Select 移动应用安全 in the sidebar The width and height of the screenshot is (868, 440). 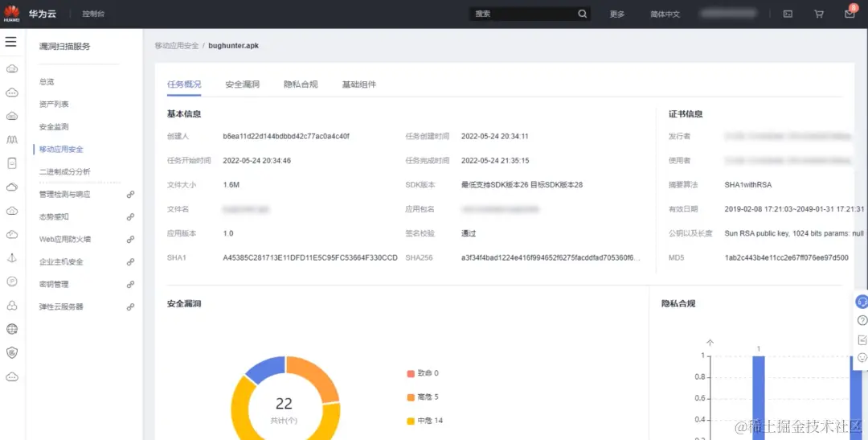(61, 149)
